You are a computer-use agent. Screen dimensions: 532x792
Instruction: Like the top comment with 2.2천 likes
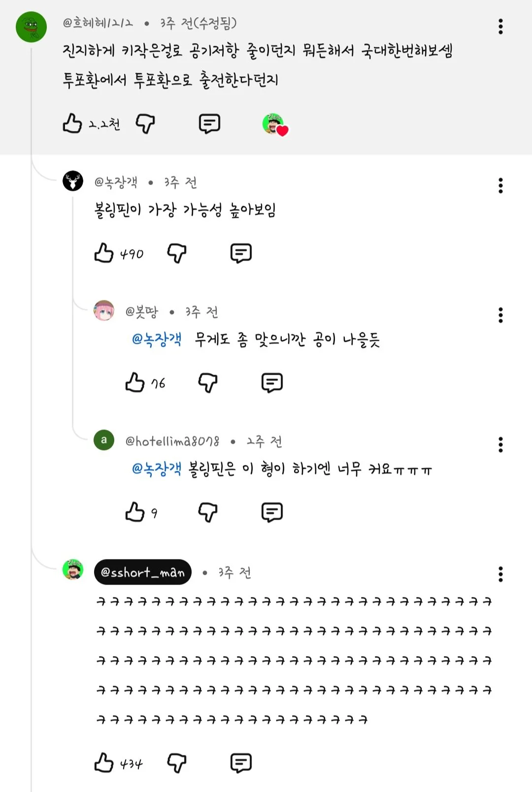click(72, 123)
